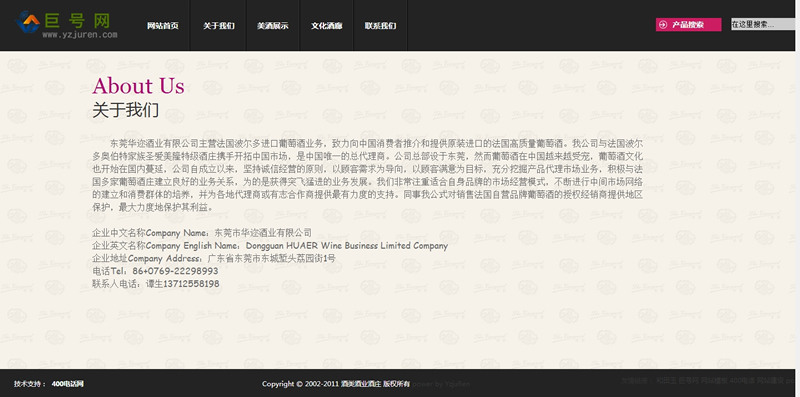800x397 pixels.
Task: Select the 文化酒廊 navigation tab
Action: pyautogui.click(x=327, y=26)
